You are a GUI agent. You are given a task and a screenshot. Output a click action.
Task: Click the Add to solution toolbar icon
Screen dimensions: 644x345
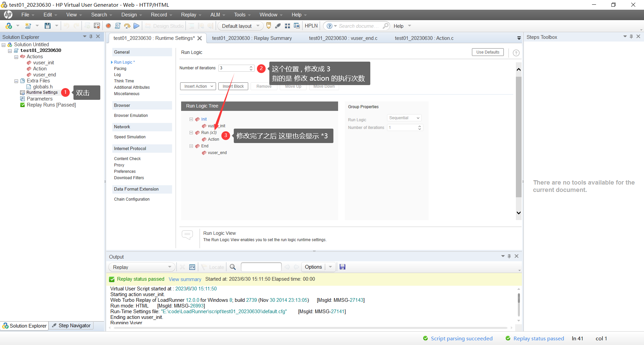click(x=9, y=26)
